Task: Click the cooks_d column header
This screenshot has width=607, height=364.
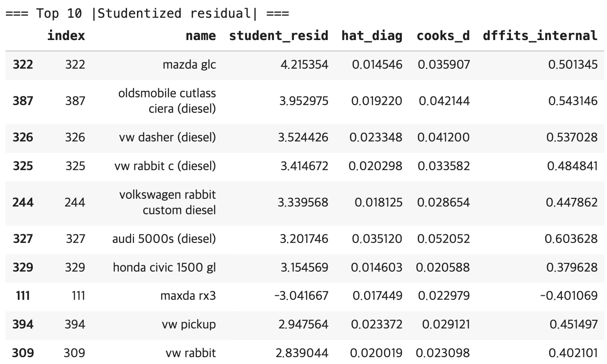Action: pos(443,36)
